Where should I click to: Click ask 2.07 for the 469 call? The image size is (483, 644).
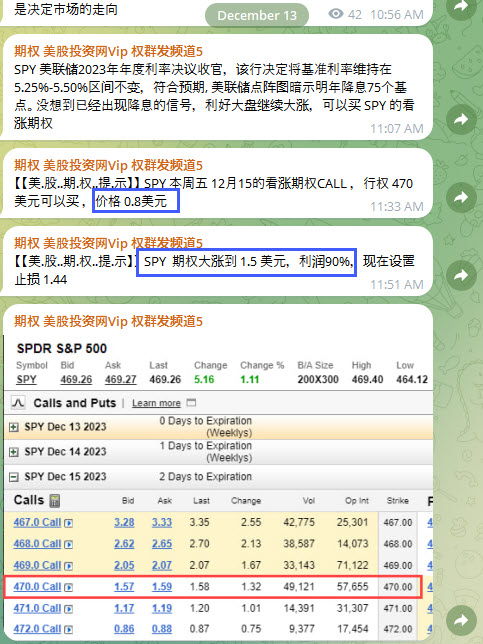pos(162,566)
